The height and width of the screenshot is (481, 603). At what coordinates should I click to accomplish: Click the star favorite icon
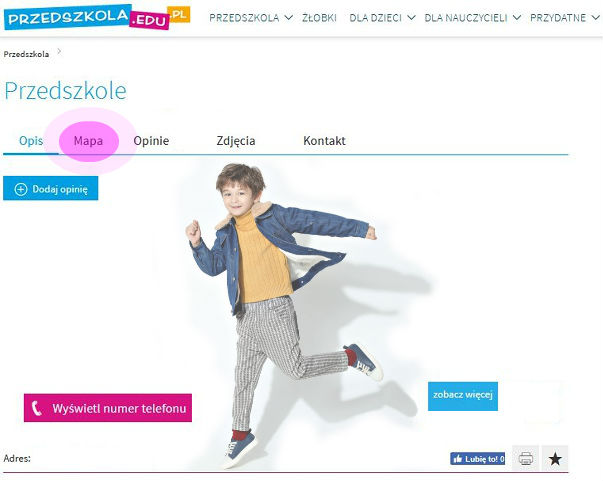(555, 458)
